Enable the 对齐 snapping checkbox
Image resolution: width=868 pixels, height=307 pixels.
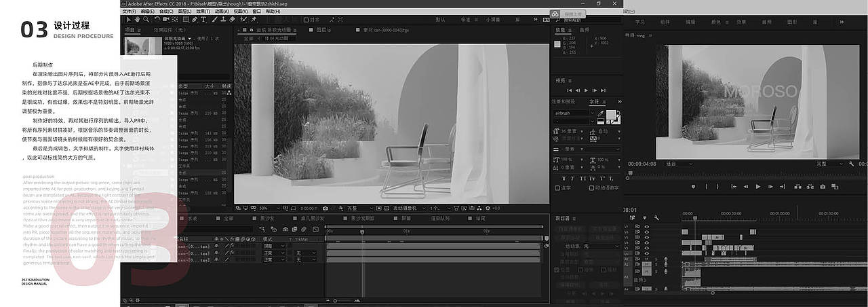[306, 20]
